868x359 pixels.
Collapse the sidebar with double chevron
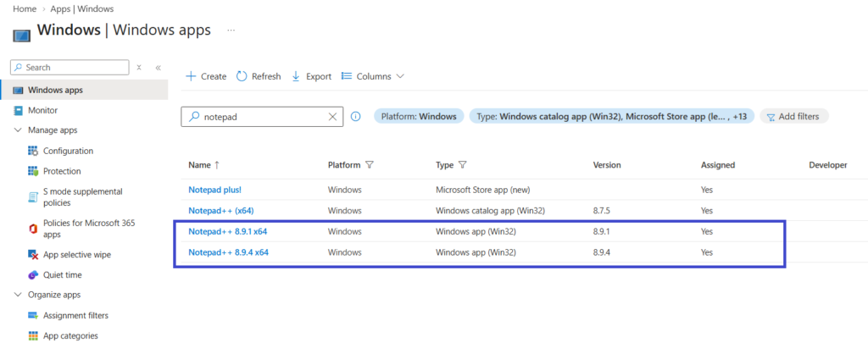tap(158, 68)
